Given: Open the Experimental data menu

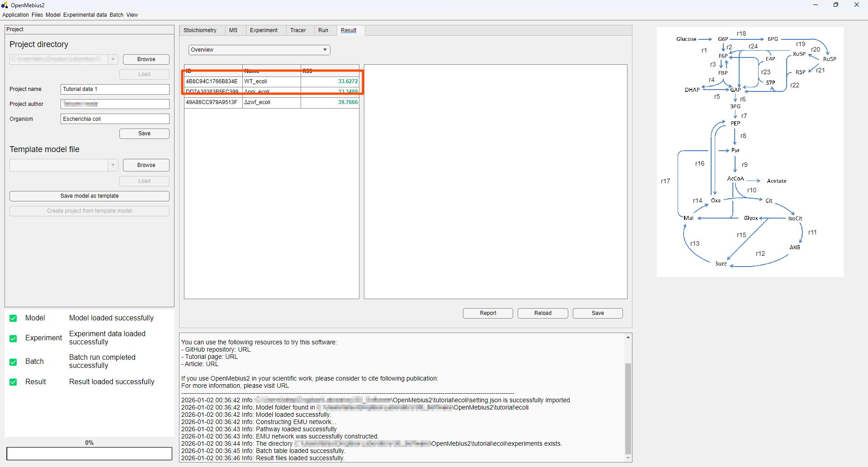Looking at the screenshot, I should click(85, 15).
